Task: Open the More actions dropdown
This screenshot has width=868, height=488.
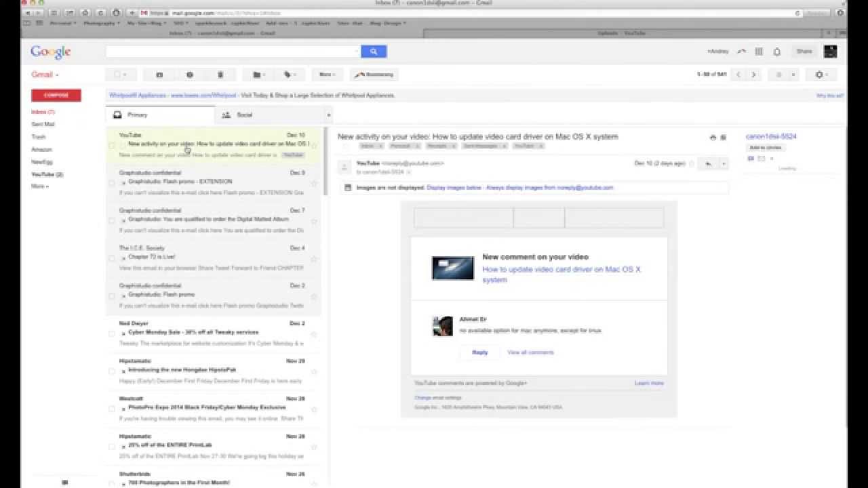Action: pos(328,75)
